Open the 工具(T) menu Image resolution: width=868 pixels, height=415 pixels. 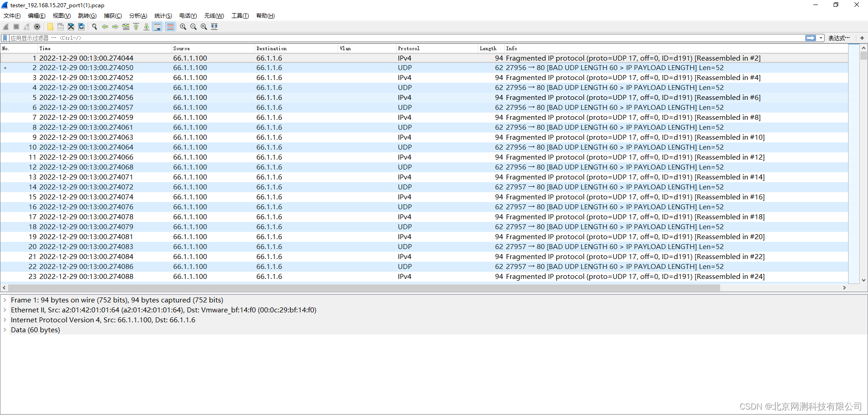click(x=240, y=16)
